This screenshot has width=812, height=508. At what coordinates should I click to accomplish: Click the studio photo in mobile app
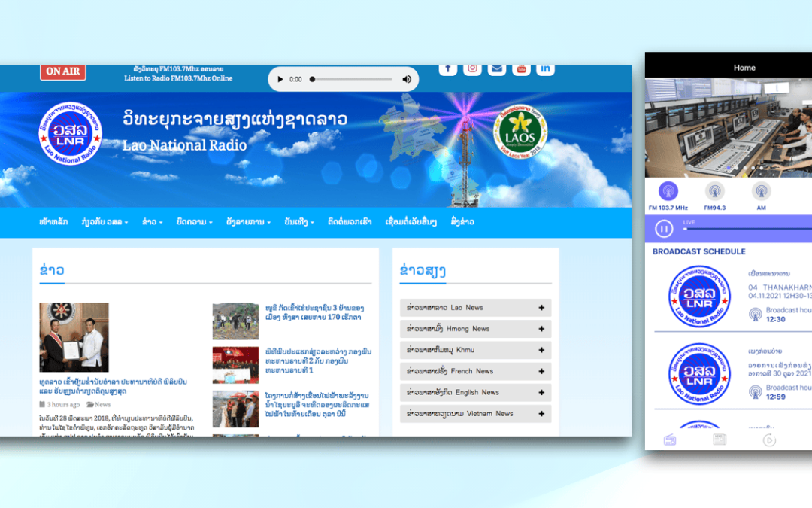pos(728,127)
